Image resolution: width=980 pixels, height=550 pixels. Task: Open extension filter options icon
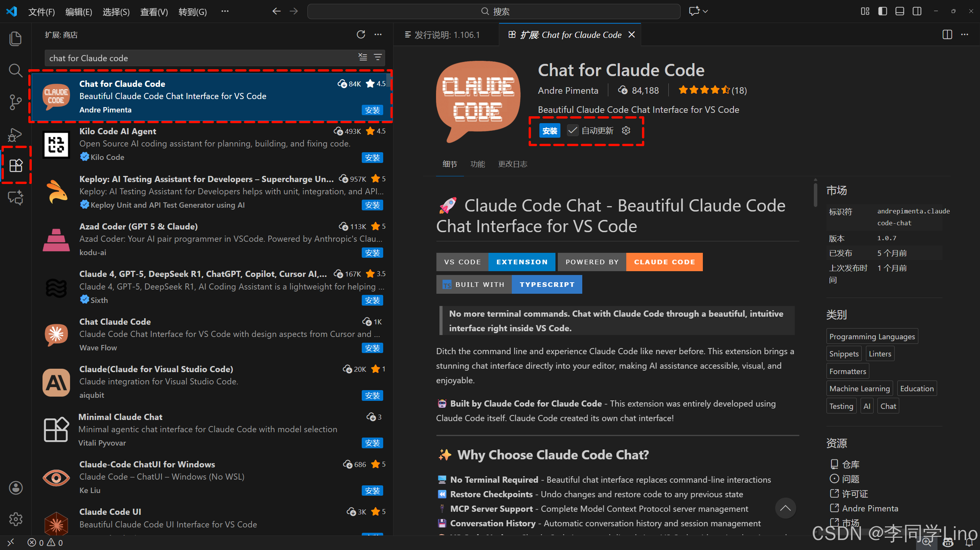(x=378, y=57)
